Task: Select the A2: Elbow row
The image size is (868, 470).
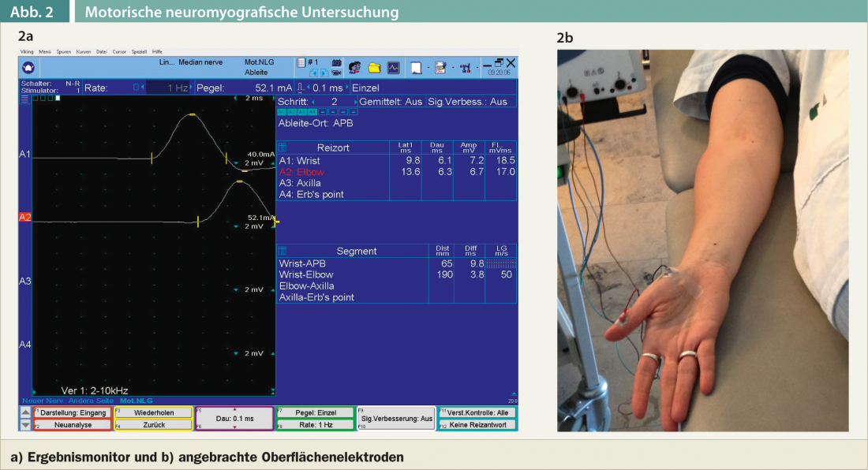Action: pyautogui.click(x=301, y=172)
